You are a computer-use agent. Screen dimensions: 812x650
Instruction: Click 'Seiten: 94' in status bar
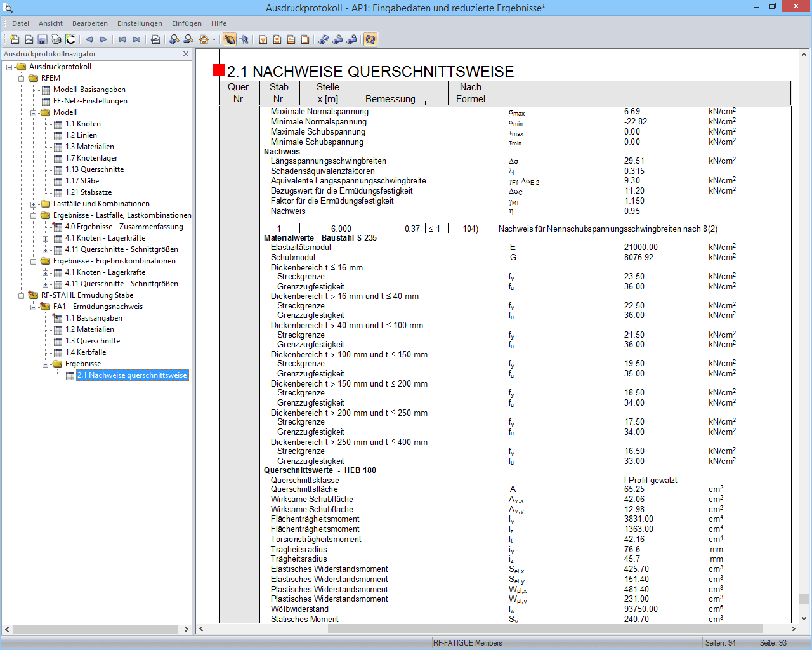[x=721, y=643]
